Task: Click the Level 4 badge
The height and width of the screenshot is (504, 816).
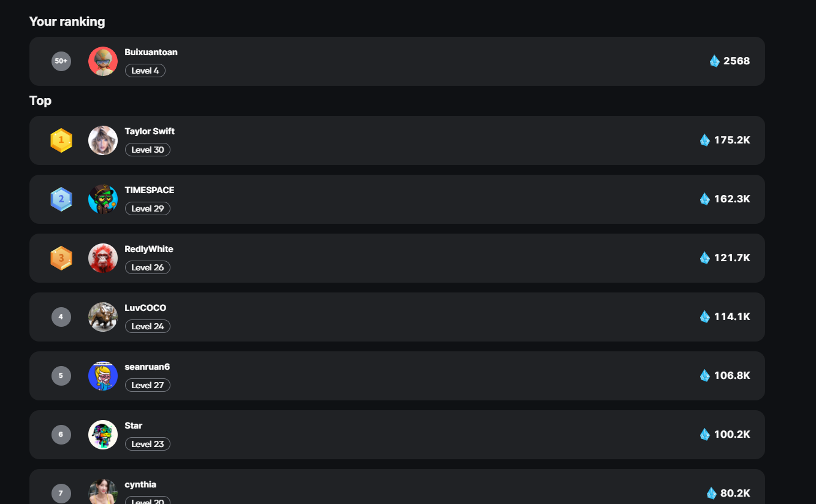Action: coord(145,71)
